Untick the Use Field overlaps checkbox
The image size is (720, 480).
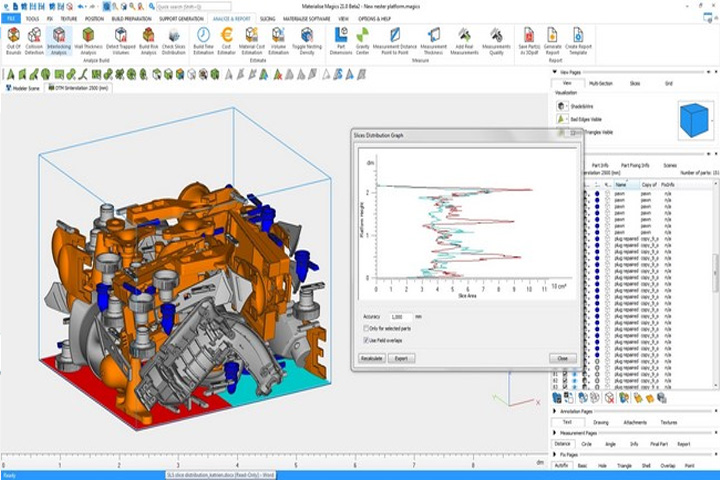point(366,340)
